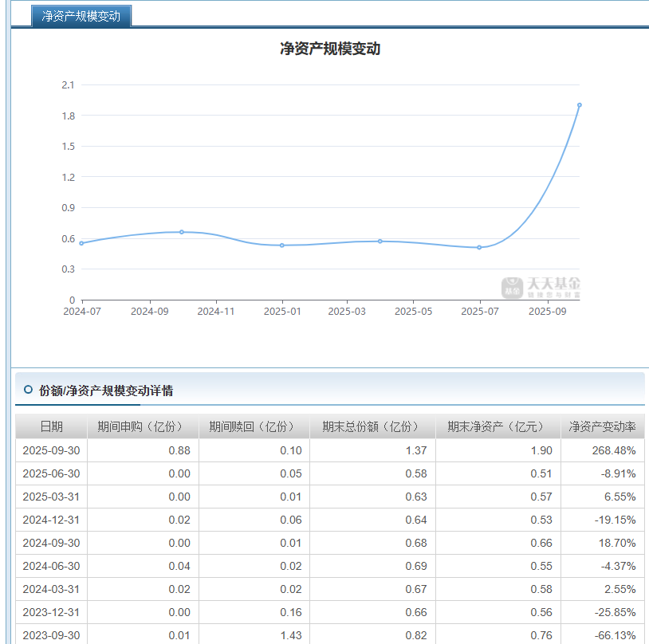Click the -66.13% change rate cell
Image resolution: width=649 pixels, height=644 pixels.
[602, 635]
